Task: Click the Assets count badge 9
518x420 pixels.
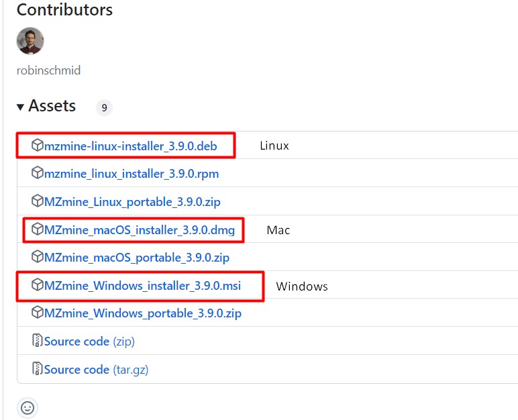Action: (x=104, y=108)
